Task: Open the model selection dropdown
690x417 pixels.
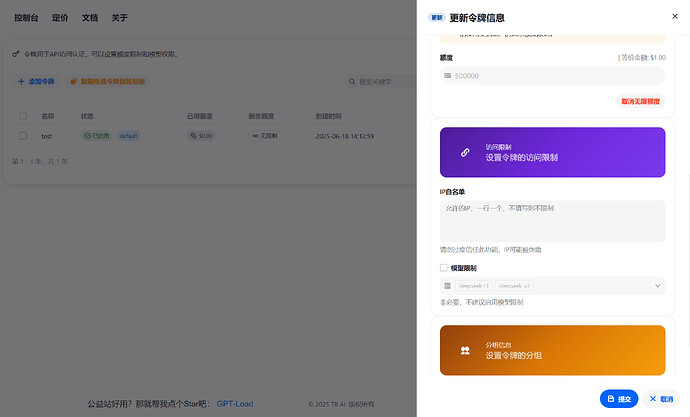Action: (552, 286)
